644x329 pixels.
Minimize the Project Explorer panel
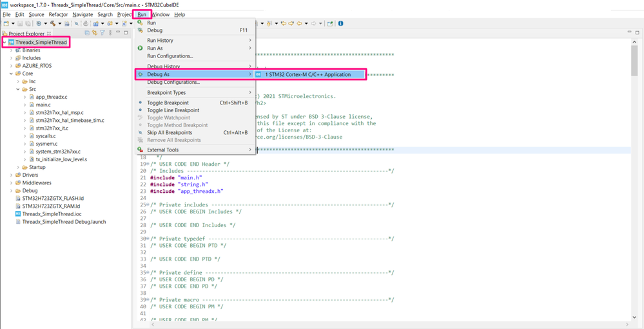119,33
